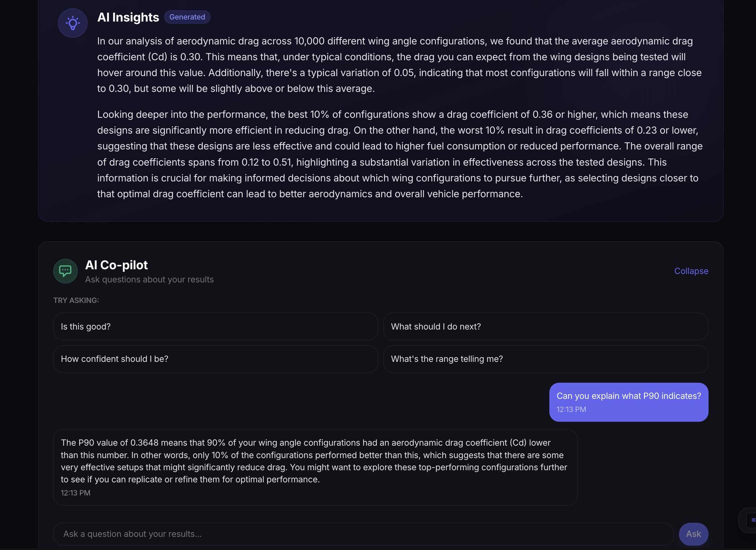Click the "TRY ASKING:" label
The width and height of the screenshot is (756, 550).
point(76,300)
